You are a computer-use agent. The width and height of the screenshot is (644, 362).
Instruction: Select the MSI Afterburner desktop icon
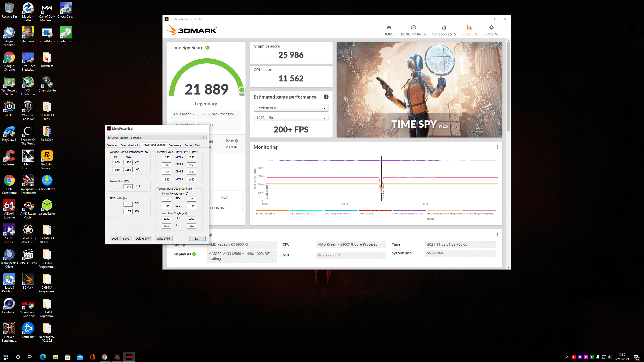(28, 86)
